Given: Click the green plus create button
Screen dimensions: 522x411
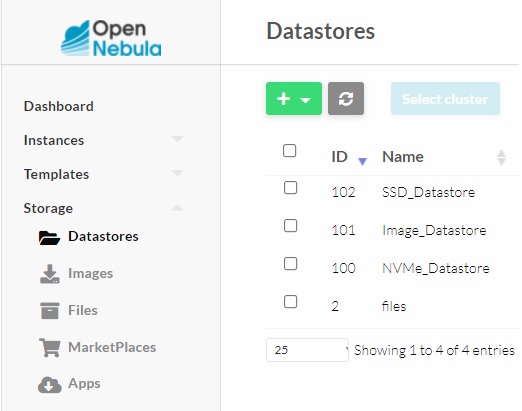Looking at the screenshot, I should pyautogui.click(x=294, y=99).
